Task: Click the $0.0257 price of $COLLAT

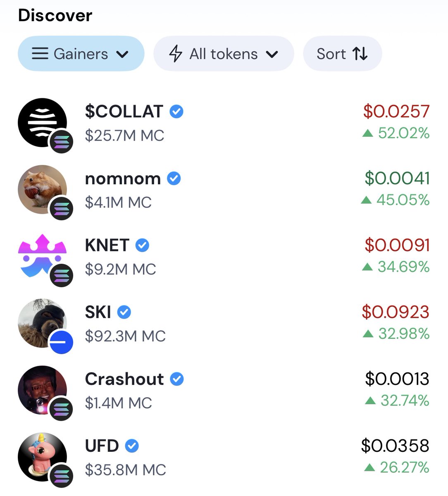Action: click(x=396, y=111)
